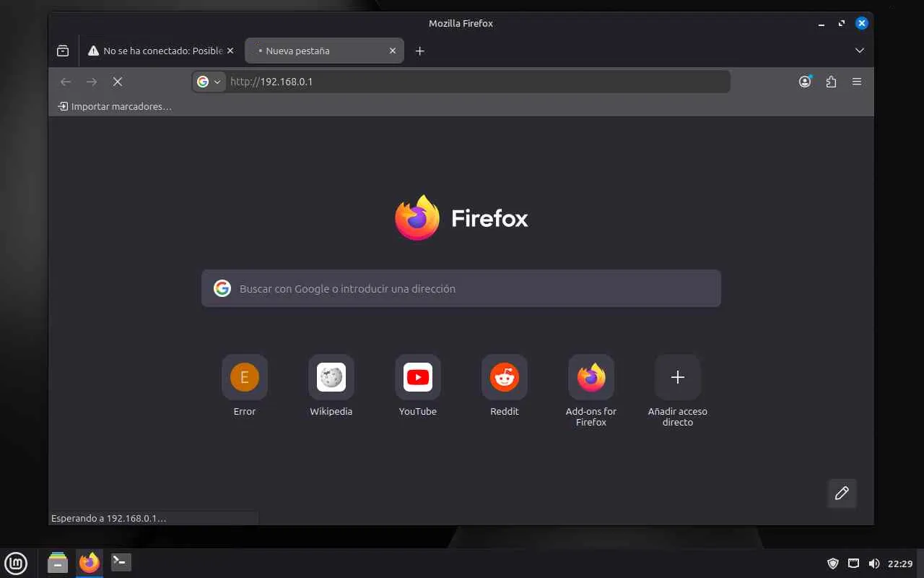Minimize the Mozilla Firefox window
This screenshot has height=578, width=924.
tap(821, 24)
